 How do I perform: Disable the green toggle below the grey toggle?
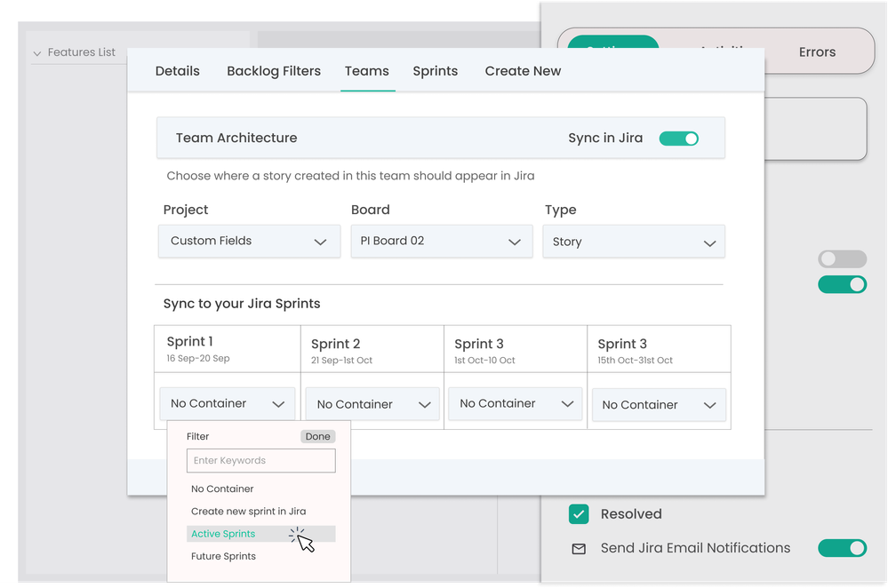pos(842,284)
